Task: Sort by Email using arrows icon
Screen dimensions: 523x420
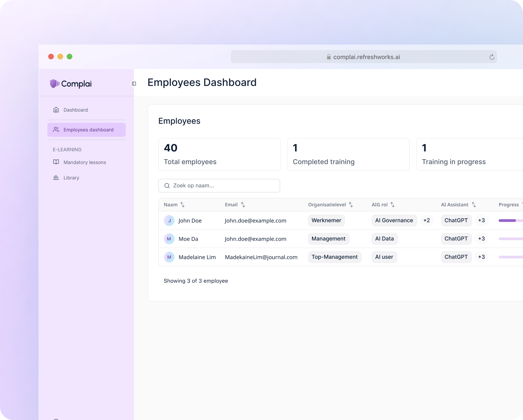Action: [x=243, y=205]
